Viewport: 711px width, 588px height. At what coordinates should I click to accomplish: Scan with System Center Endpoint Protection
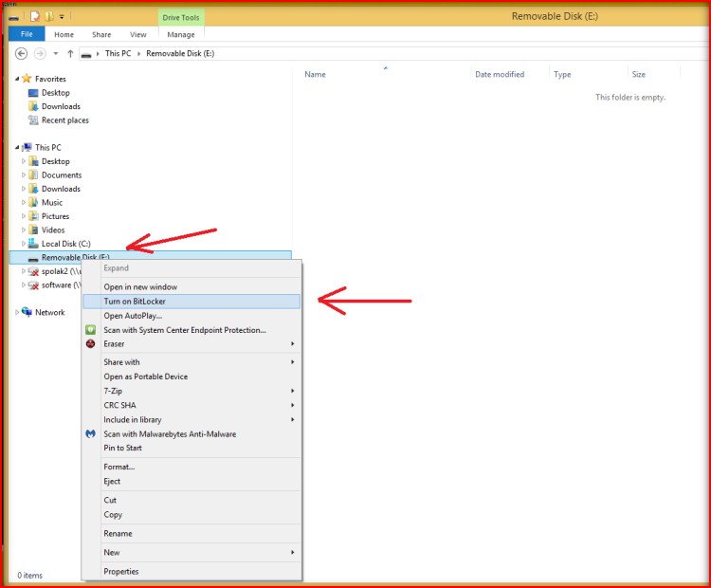pyautogui.click(x=191, y=330)
